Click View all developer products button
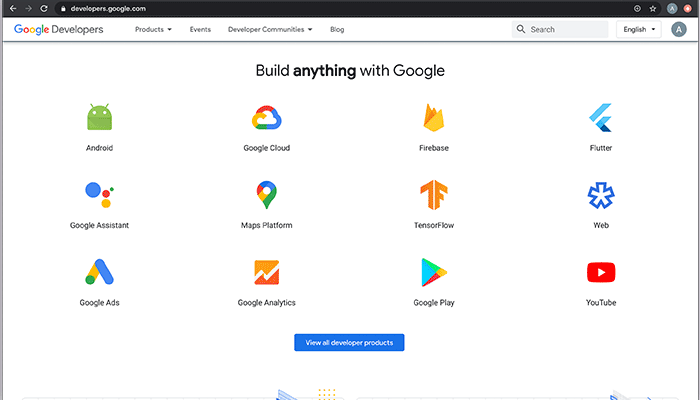The image size is (700, 400). click(349, 343)
